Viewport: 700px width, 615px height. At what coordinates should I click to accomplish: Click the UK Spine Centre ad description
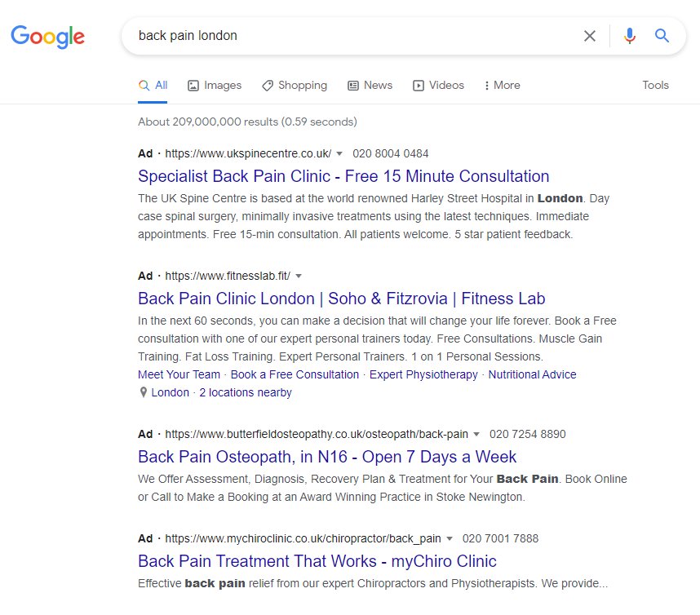[374, 216]
